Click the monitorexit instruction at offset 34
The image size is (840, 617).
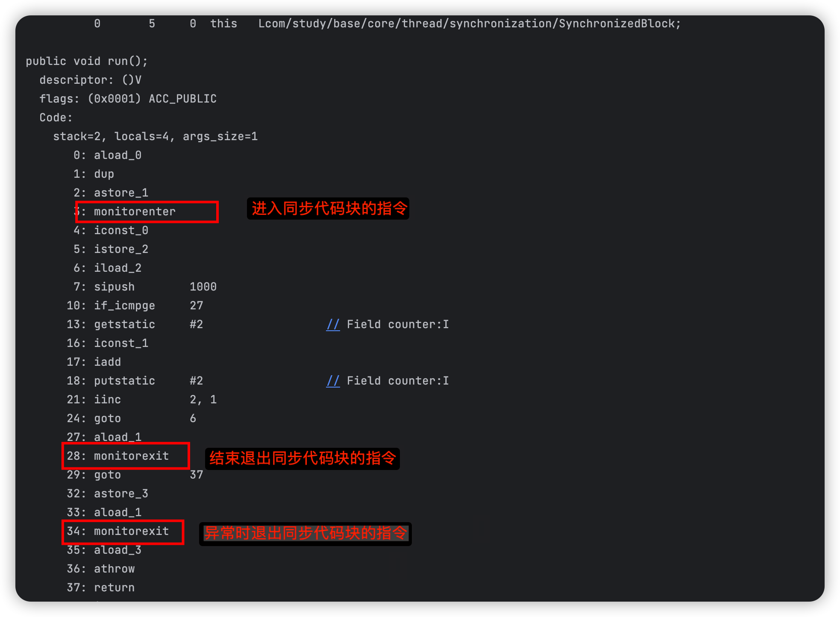coord(131,531)
